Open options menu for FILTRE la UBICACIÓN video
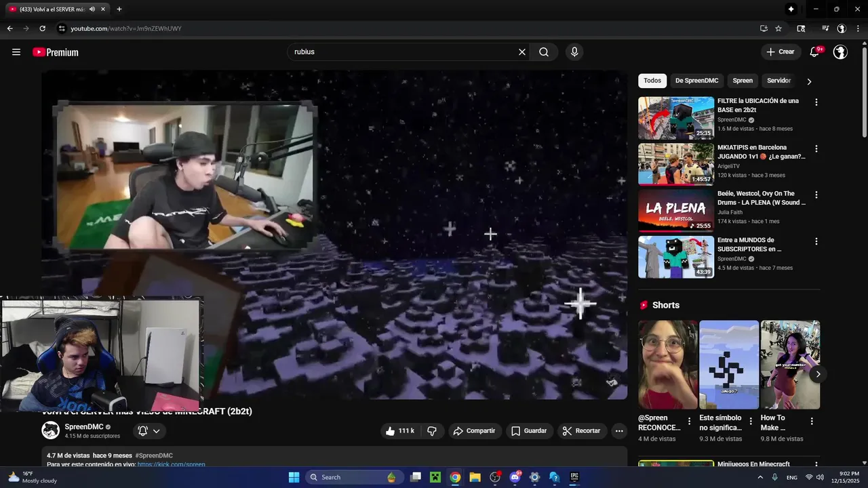This screenshot has height=488, width=868. coord(816,102)
